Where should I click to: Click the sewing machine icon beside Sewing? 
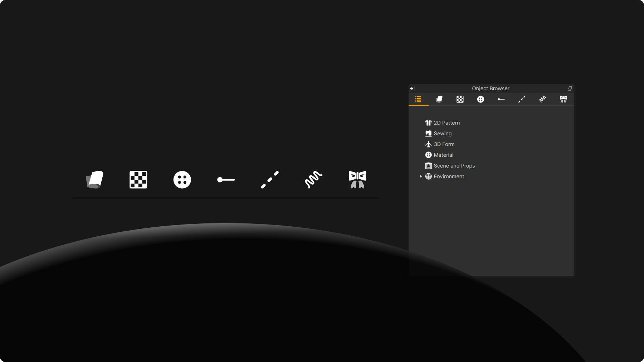point(428,134)
